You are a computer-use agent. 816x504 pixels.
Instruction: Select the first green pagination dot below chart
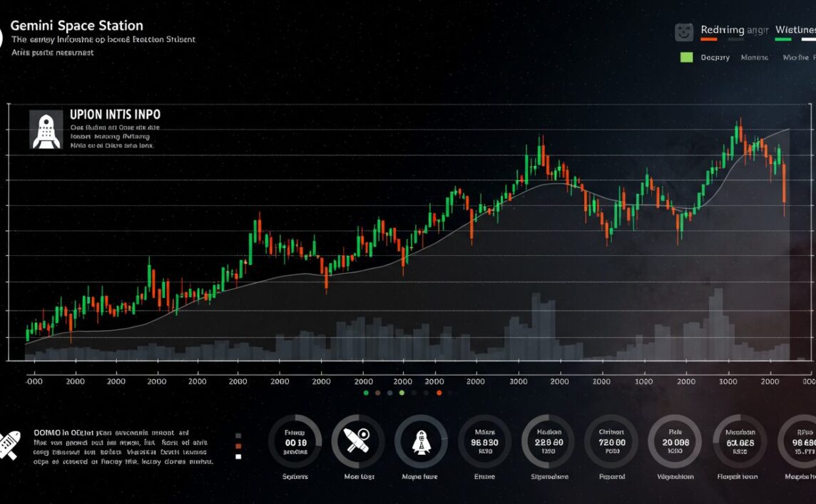coord(366,393)
